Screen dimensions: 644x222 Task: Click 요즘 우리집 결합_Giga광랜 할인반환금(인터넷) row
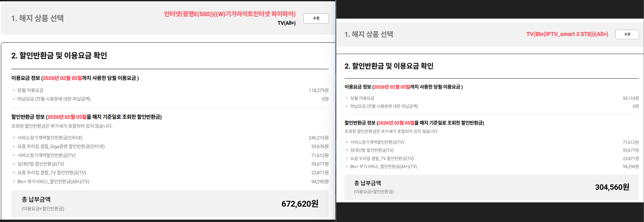pos(61,147)
